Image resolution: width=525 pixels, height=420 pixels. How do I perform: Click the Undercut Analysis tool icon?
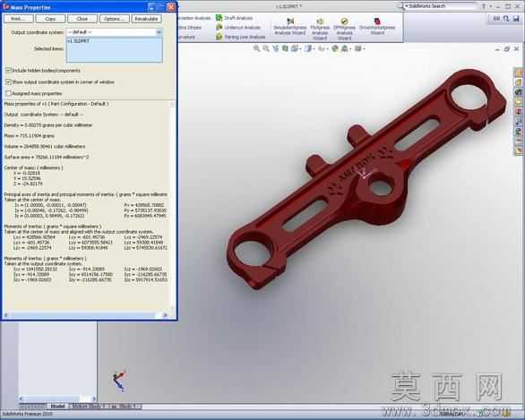(x=219, y=27)
